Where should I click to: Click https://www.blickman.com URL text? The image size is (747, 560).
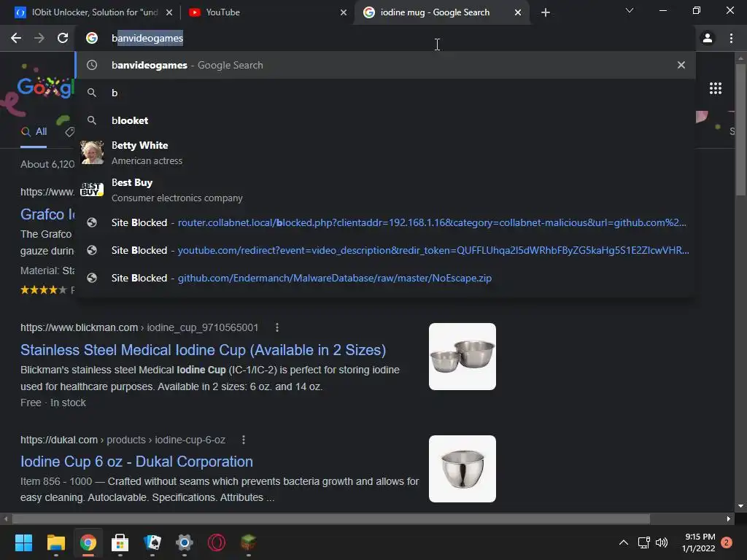(x=79, y=327)
